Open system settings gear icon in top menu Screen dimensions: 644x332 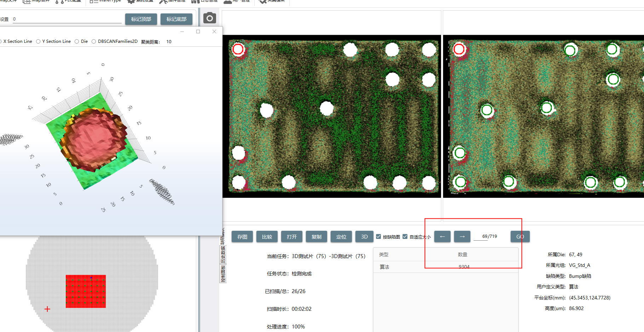[131, 1]
